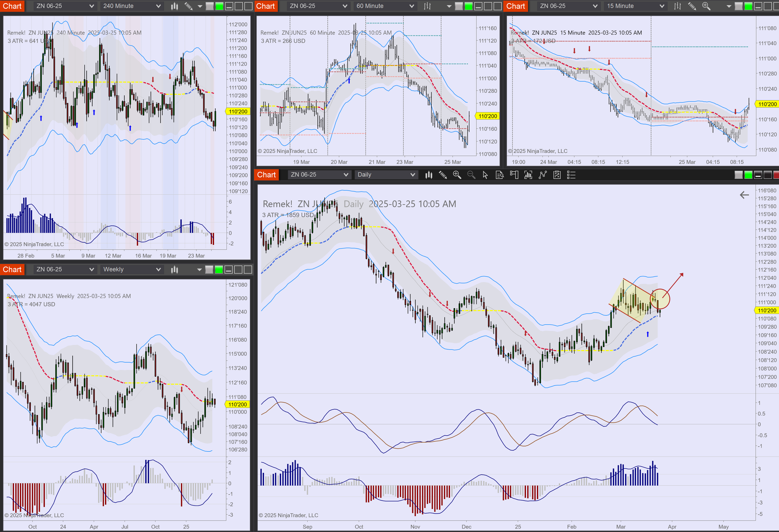This screenshot has height=532, width=779.
Task: Select drawing tools pencil in Daily chart
Action: pos(443,175)
